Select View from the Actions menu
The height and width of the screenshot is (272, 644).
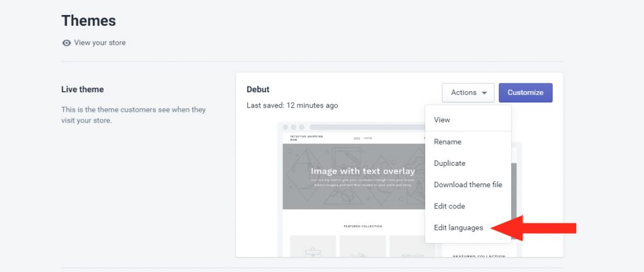pos(468,120)
